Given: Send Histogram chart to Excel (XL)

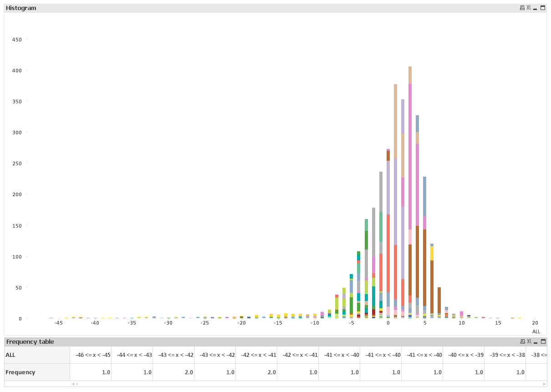Looking at the screenshot, I should pyautogui.click(x=529, y=8).
